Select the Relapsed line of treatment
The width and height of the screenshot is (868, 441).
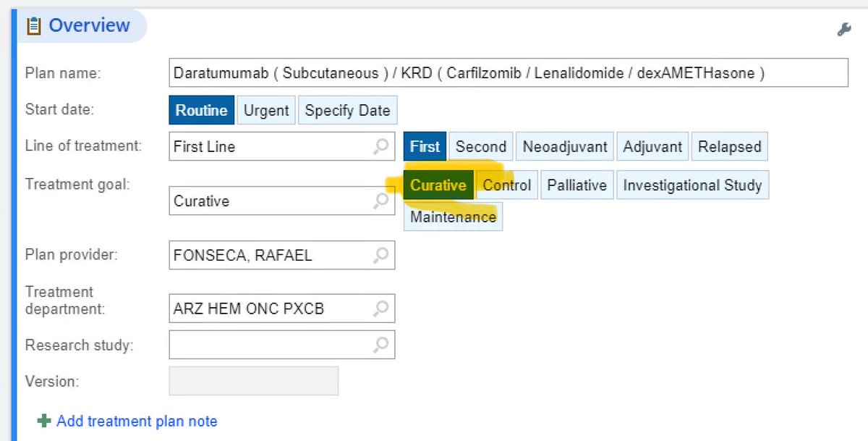(729, 146)
